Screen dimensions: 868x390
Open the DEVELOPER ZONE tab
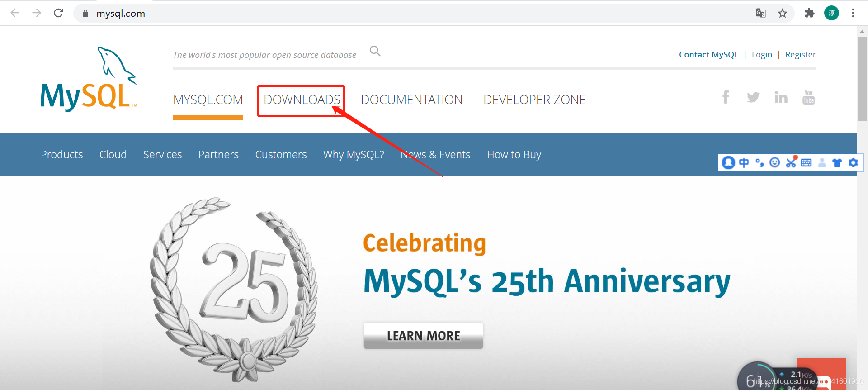click(534, 100)
